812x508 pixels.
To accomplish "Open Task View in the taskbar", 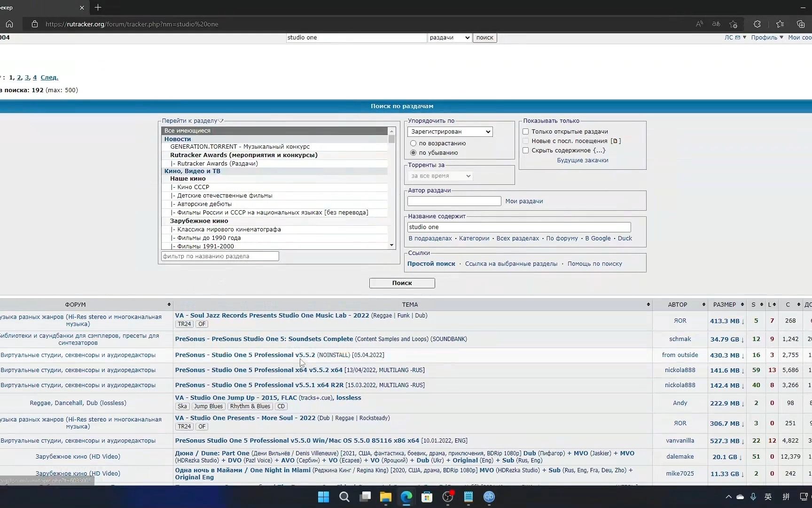I will [365, 497].
